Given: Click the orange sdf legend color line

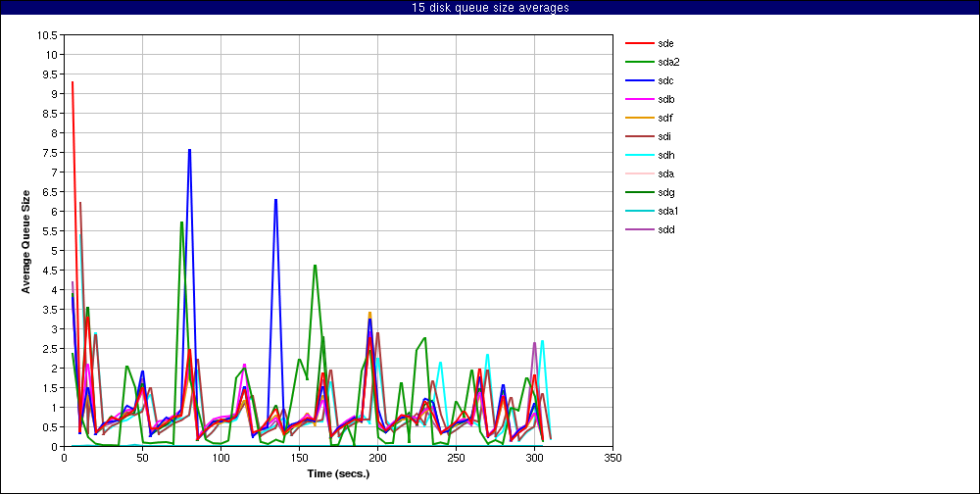Looking at the screenshot, I should (x=639, y=119).
